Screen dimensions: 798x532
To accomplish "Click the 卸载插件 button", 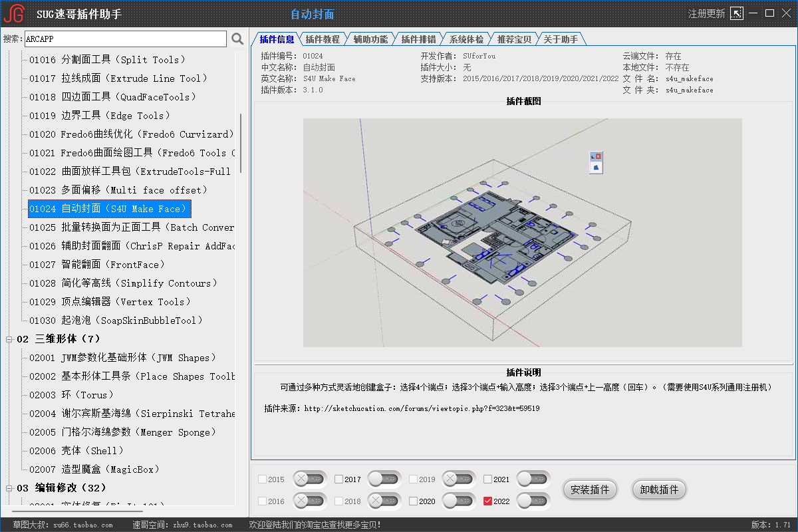I will click(659, 490).
